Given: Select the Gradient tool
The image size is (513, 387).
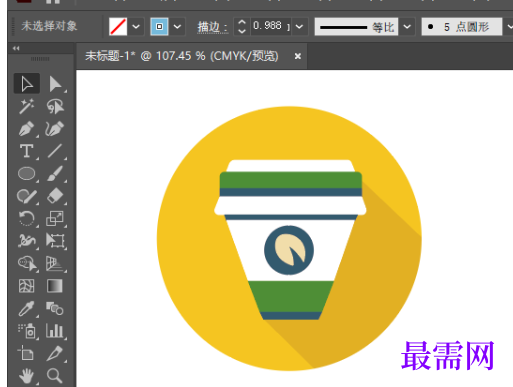Looking at the screenshot, I should (55, 286).
